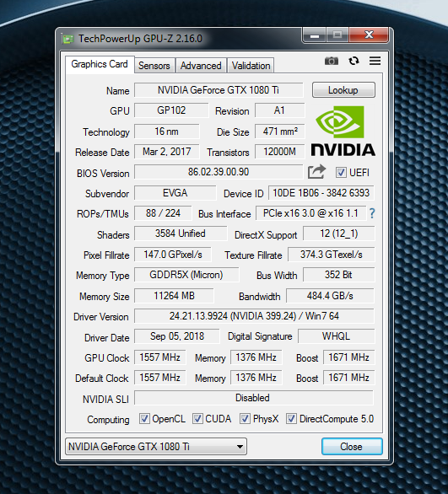Click the Pixel Fillrate value 147.0 GPixel/s
This screenshot has height=494, width=448.
[x=173, y=255]
